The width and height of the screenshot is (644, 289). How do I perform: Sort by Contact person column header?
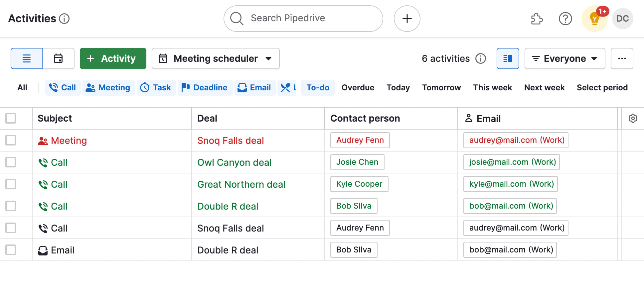365,118
